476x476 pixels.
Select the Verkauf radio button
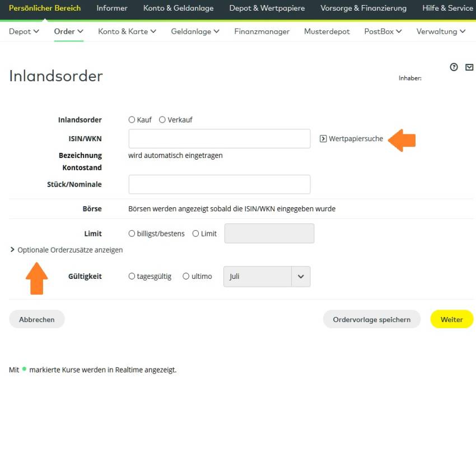click(162, 120)
